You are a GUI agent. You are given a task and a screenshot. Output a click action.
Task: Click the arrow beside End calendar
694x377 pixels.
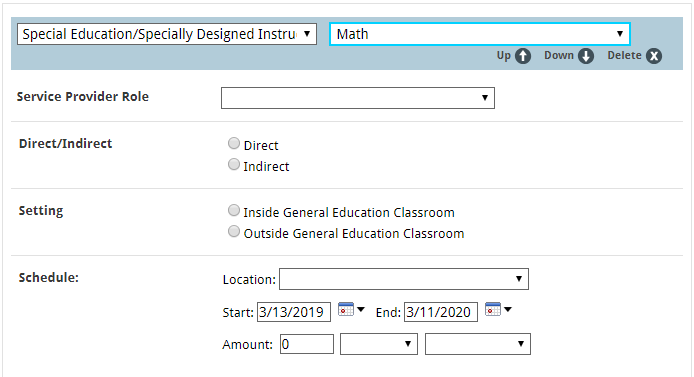(x=508, y=309)
